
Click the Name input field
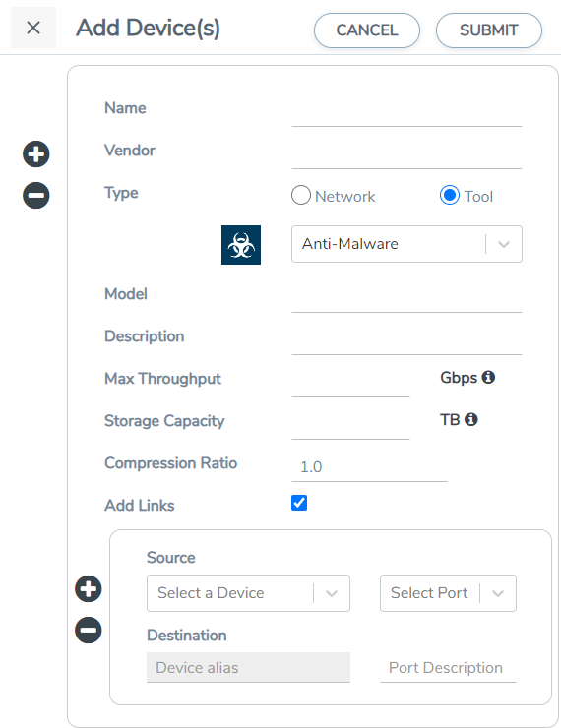coord(406,112)
